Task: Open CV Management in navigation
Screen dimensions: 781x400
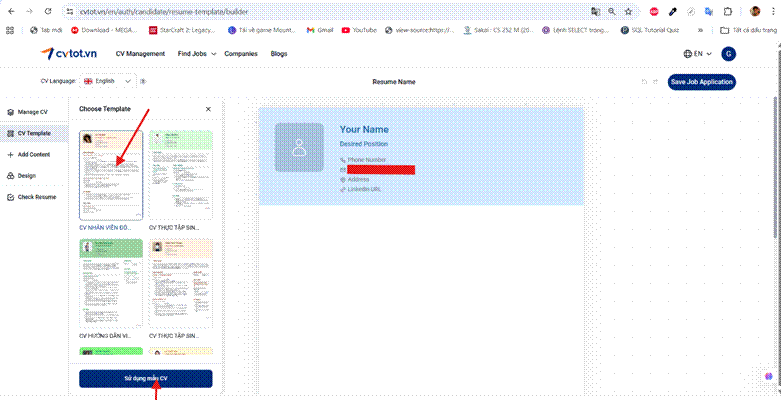Action: point(140,54)
